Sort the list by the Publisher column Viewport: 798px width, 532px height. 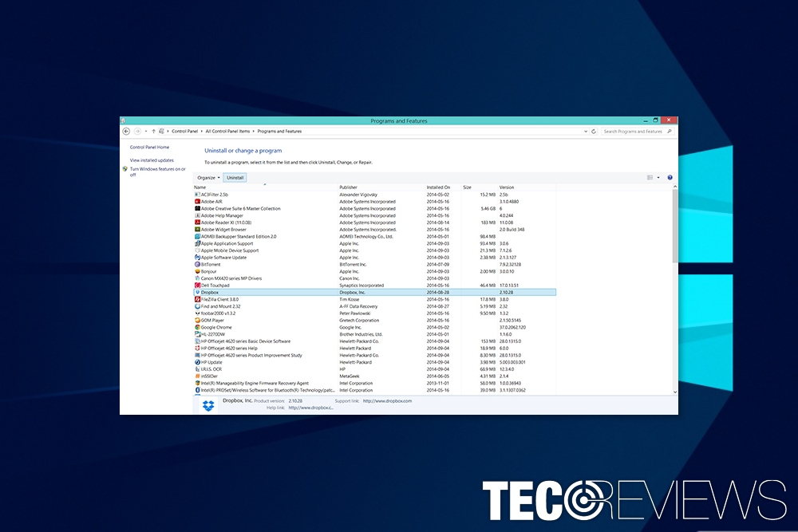pos(381,187)
